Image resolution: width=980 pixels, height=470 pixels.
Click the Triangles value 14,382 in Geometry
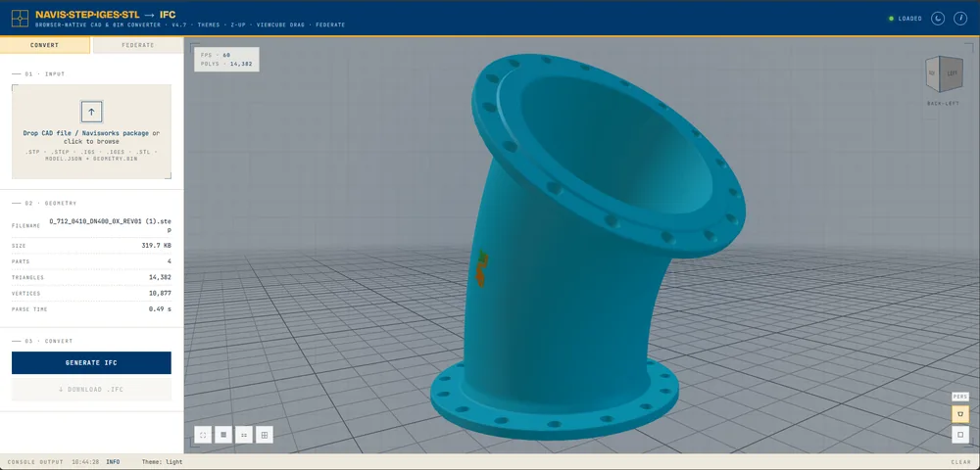(x=160, y=277)
